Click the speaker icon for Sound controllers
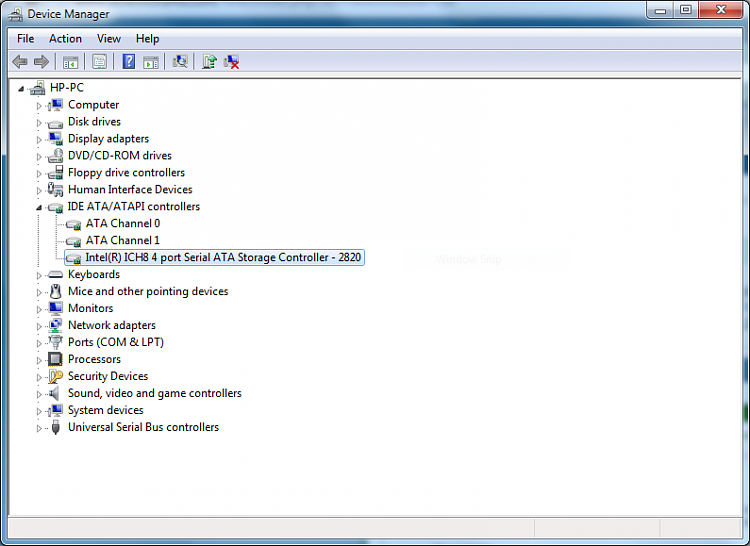The width and height of the screenshot is (750, 546). pos(55,393)
